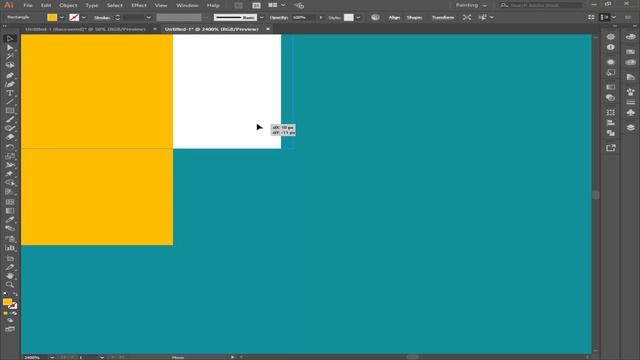The width and height of the screenshot is (640, 360).
Task: Choose the Shaper tool
Action: pos(10,128)
